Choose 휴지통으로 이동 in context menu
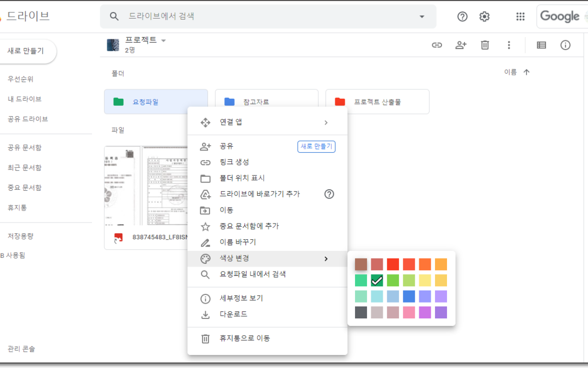The width and height of the screenshot is (588, 368). pyautogui.click(x=267, y=339)
